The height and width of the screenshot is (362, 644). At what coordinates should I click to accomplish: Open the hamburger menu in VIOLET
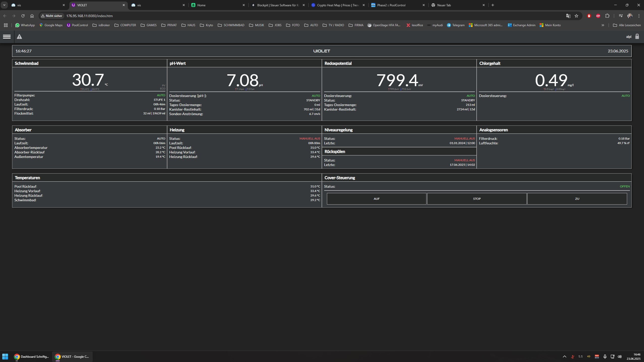coord(7,37)
